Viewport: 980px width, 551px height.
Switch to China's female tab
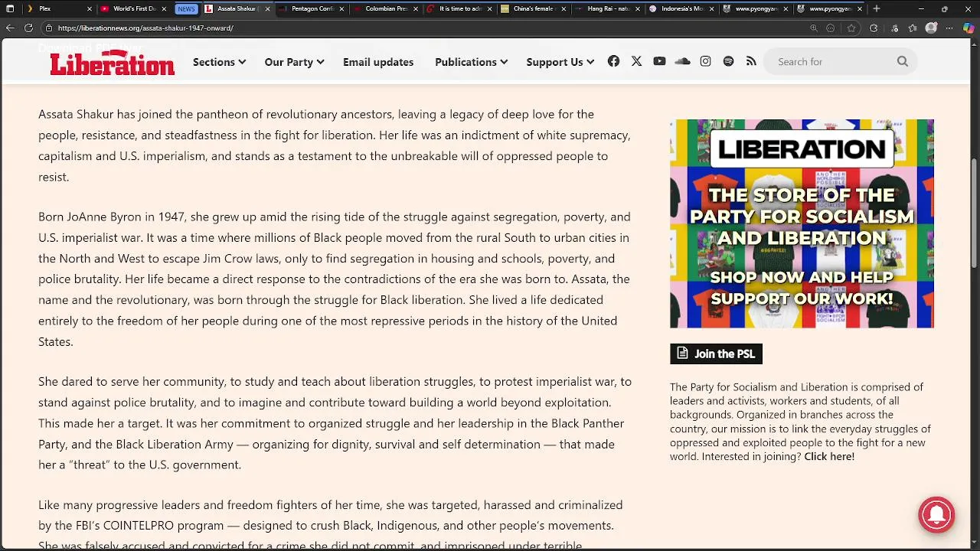(534, 8)
